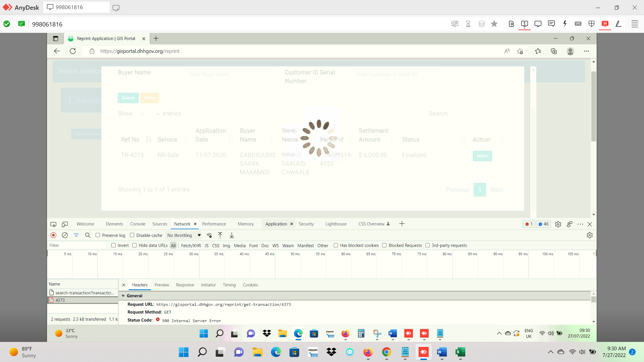This screenshot has width=644, height=362.
Task: Select remote display 1 icon in AnyDesk
Action: tap(525, 24)
